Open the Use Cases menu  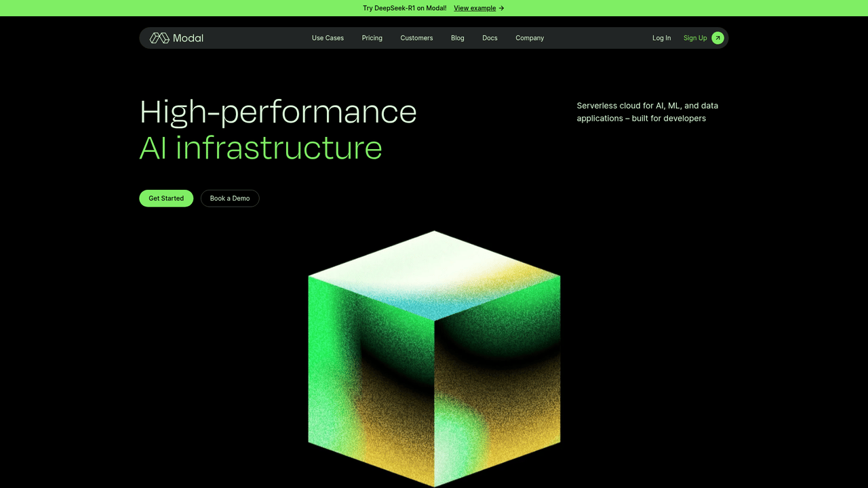[x=328, y=38]
